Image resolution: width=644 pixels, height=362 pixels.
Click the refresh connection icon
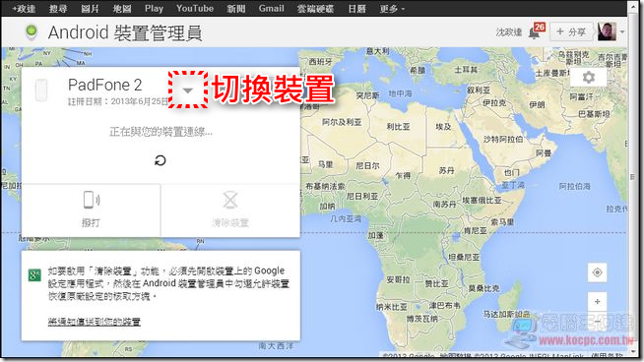(161, 160)
